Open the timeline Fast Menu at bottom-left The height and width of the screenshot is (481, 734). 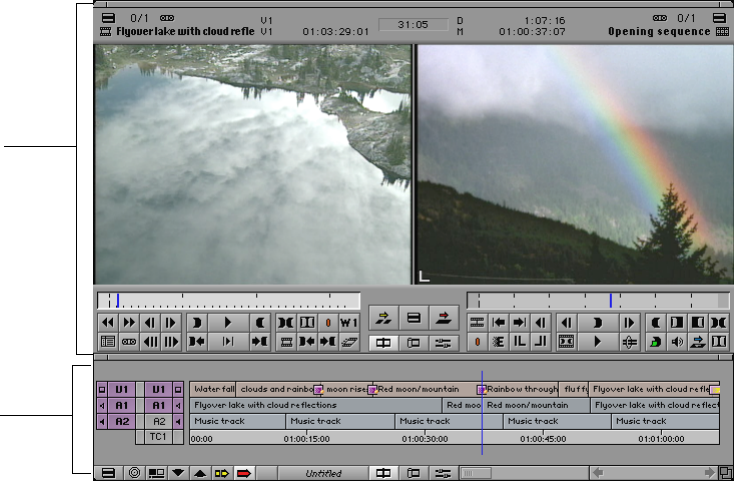tap(108, 473)
